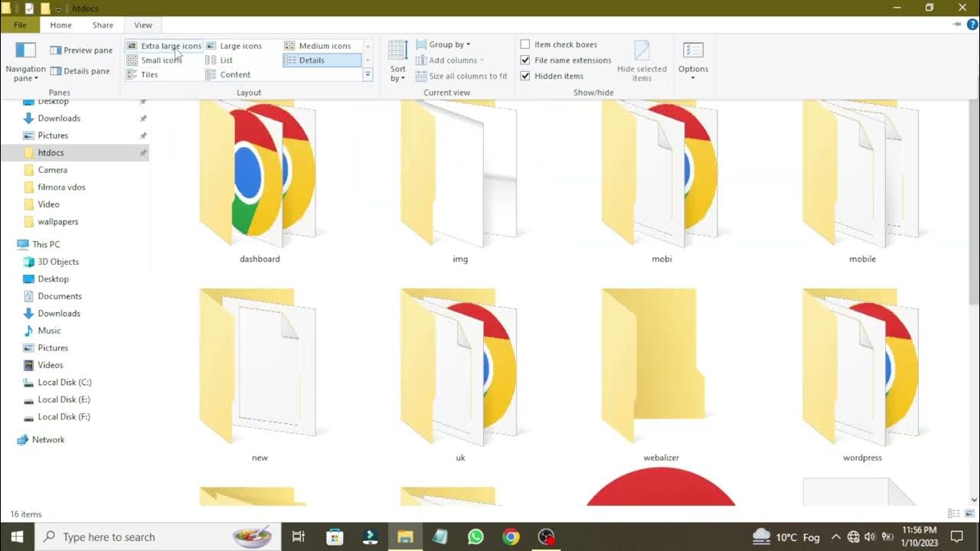Open Local Disk (F:)
Viewport: 980px width, 551px height.
64,417
